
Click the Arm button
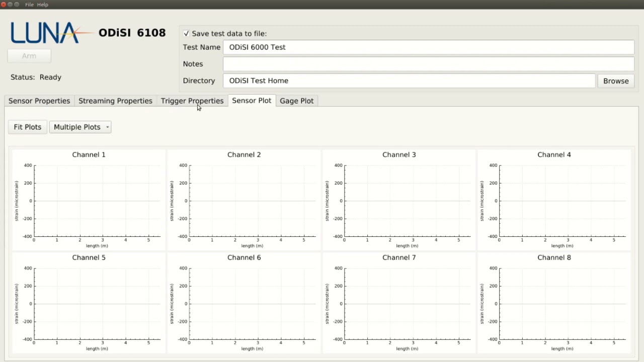29,56
